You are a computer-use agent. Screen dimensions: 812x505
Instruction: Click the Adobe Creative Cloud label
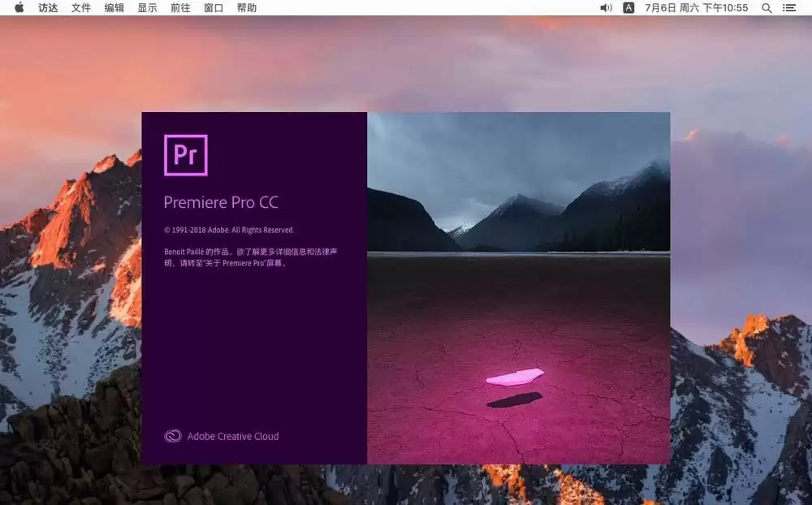(233, 437)
